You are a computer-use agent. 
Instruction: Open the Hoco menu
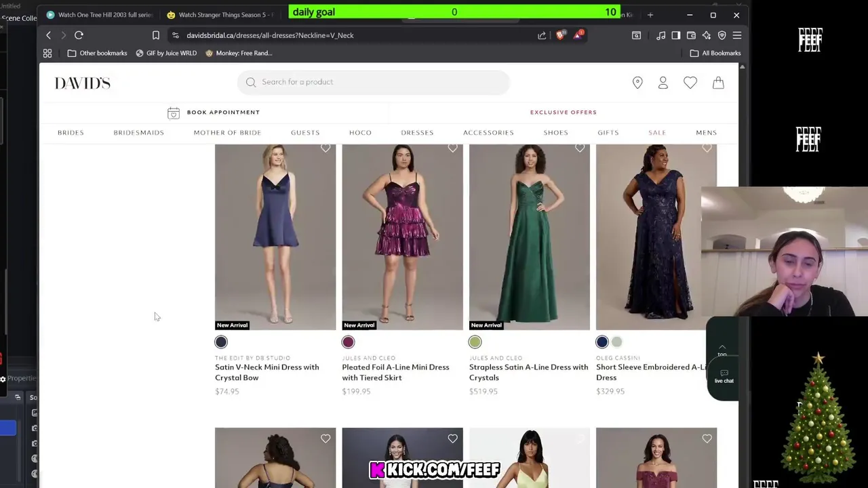pos(360,133)
